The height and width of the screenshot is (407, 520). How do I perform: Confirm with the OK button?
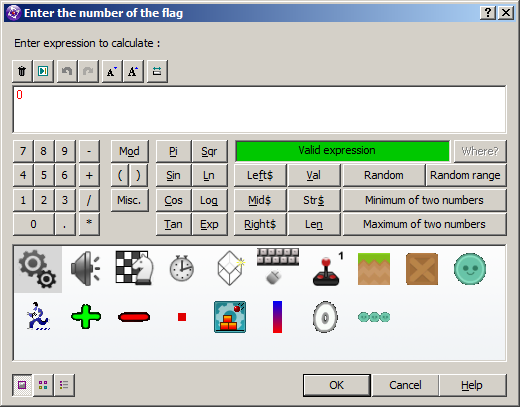click(x=337, y=385)
